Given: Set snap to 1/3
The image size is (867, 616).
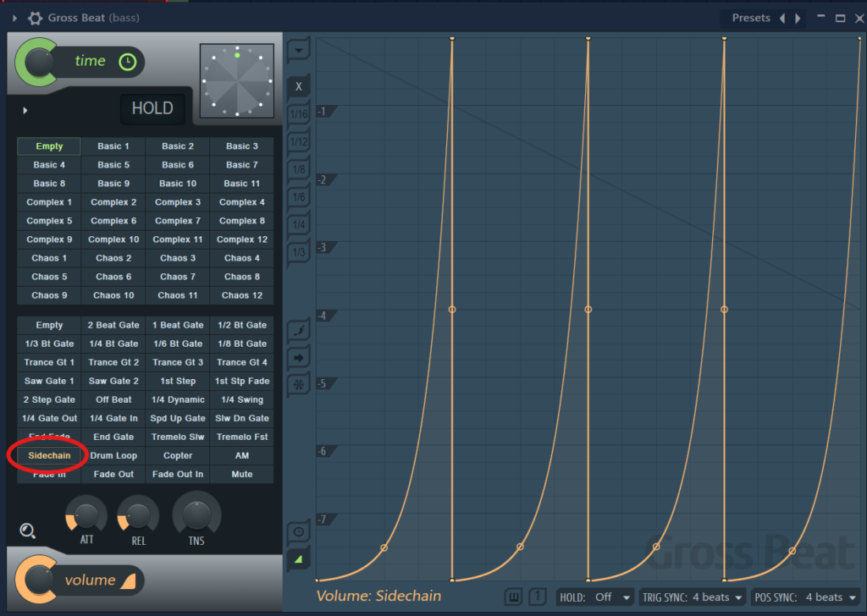Looking at the screenshot, I should (299, 252).
